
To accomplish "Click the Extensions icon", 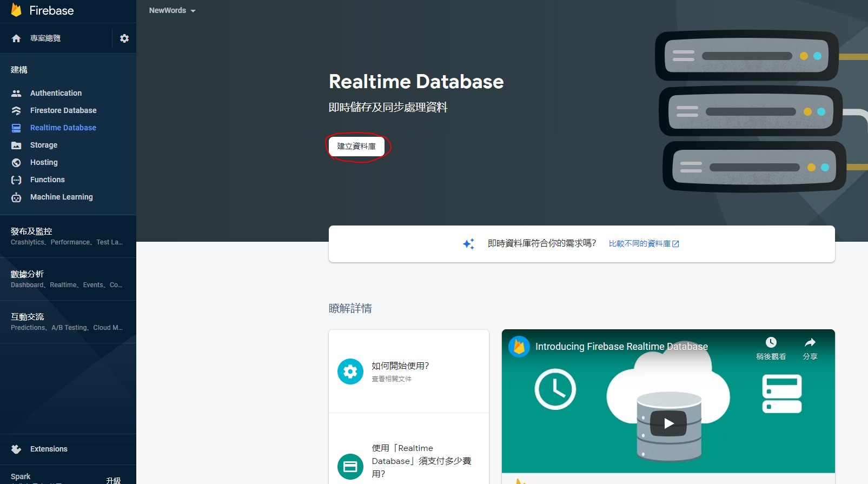I will (16, 449).
